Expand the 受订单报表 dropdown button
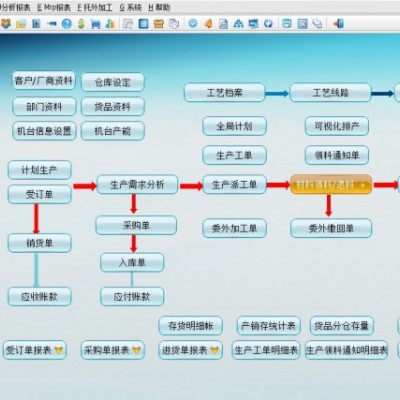Viewport: 400px width, 400px height. point(59,350)
